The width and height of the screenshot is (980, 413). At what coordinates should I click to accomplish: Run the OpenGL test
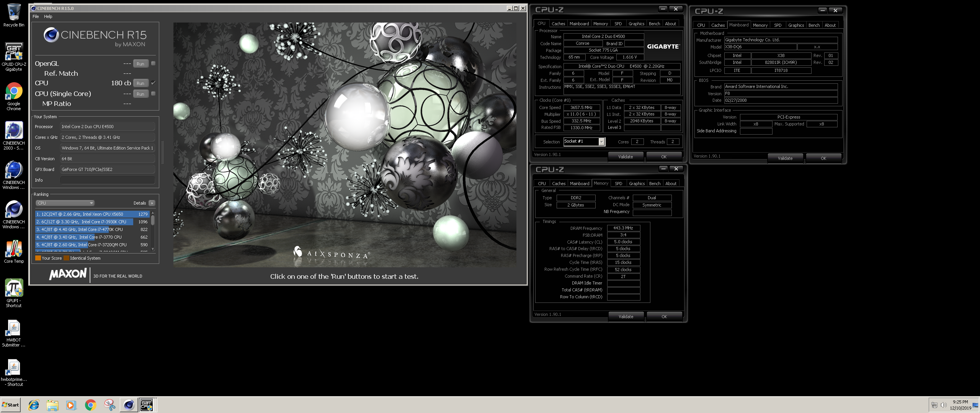click(140, 64)
